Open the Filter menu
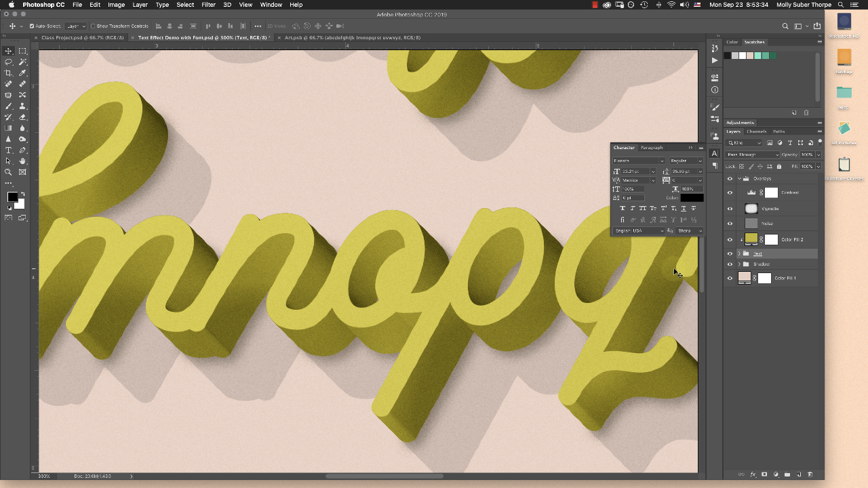Screen dimensions: 868x488 [x=208, y=5]
